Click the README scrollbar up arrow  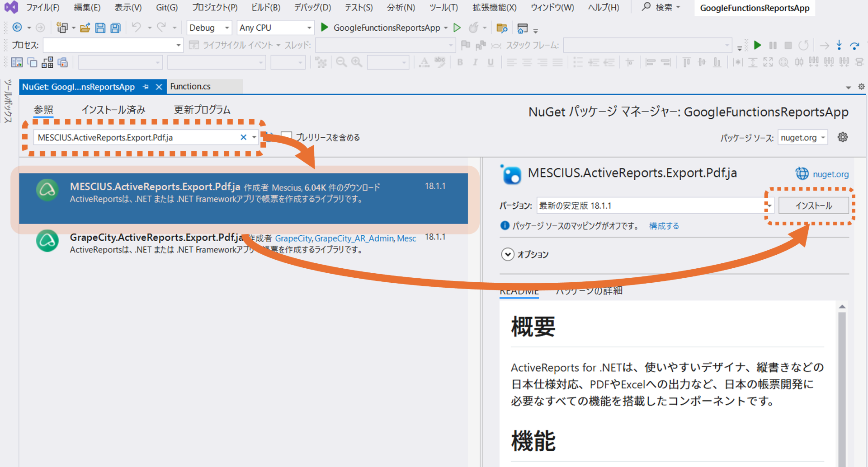(842, 307)
